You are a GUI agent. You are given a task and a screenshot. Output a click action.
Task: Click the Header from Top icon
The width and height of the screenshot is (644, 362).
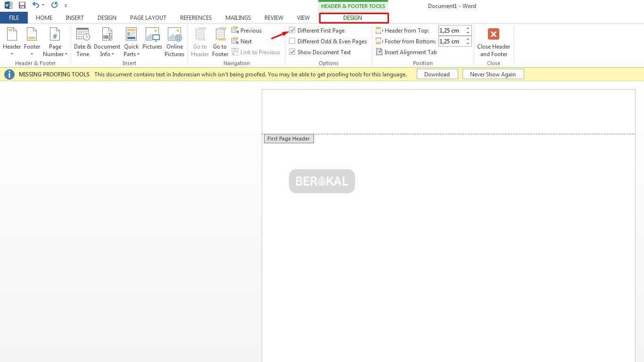click(x=379, y=30)
